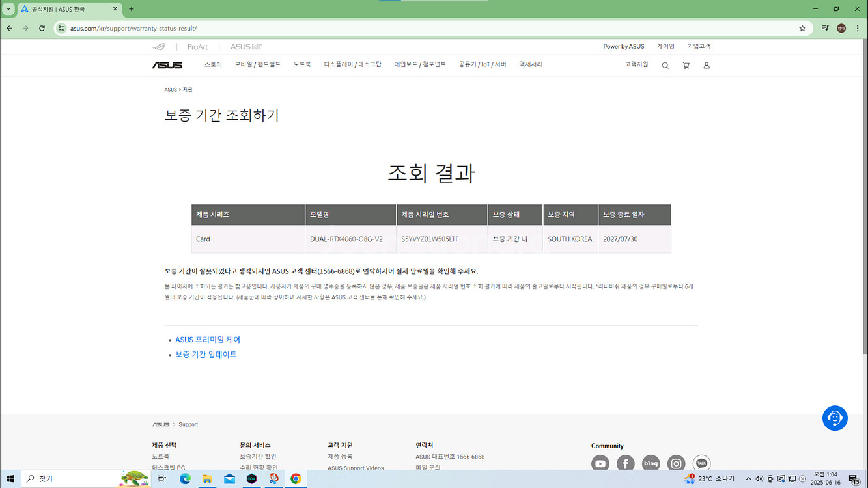Open the YouTube community icon

click(600, 463)
